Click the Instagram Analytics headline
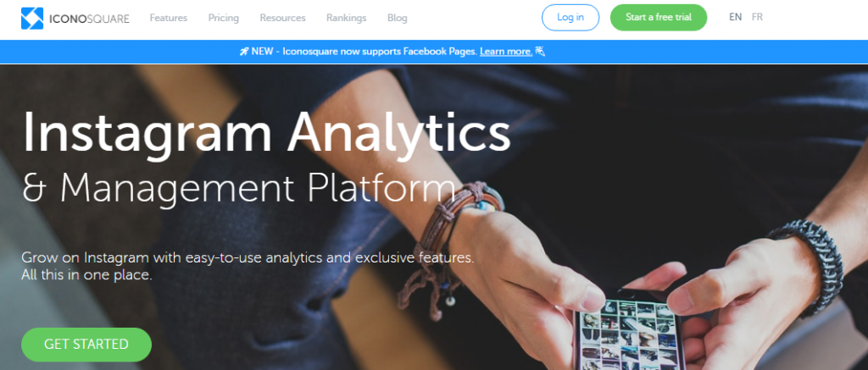This screenshot has width=868, height=370. click(x=266, y=131)
